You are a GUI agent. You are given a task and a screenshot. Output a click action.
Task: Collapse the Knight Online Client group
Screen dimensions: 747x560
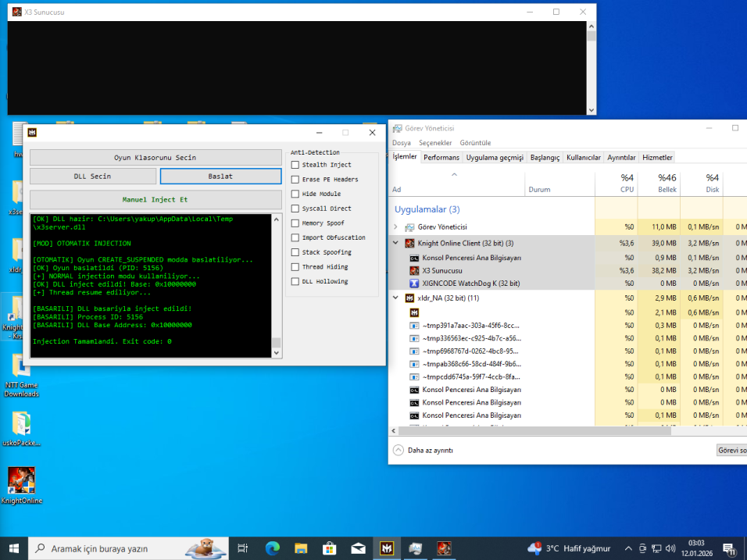[395, 243]
